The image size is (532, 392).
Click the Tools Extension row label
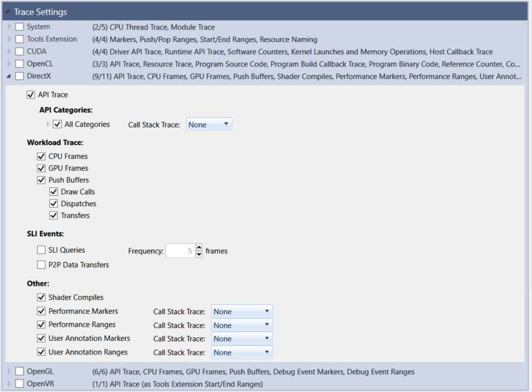coord(52,39)
